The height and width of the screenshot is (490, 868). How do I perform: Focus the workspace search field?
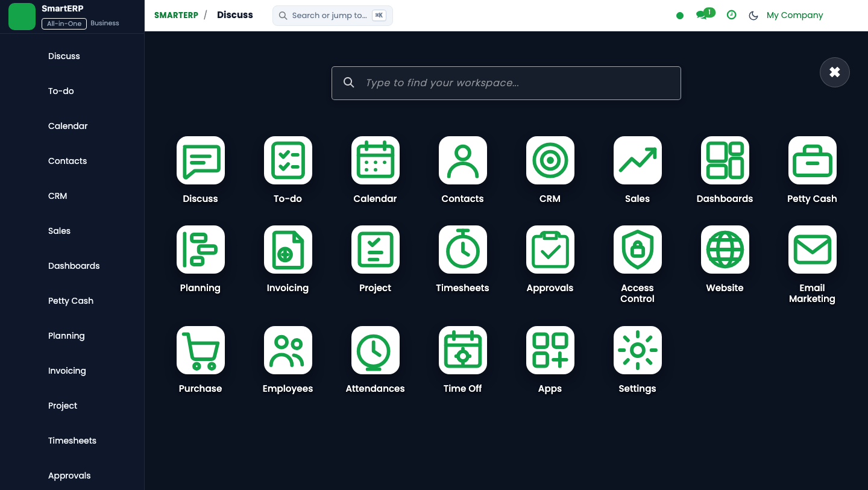pos(506,83)
